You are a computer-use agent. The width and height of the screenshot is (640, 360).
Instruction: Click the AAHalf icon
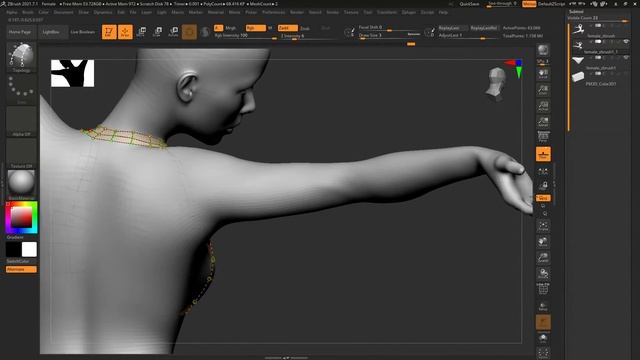[x=543, y=122]
